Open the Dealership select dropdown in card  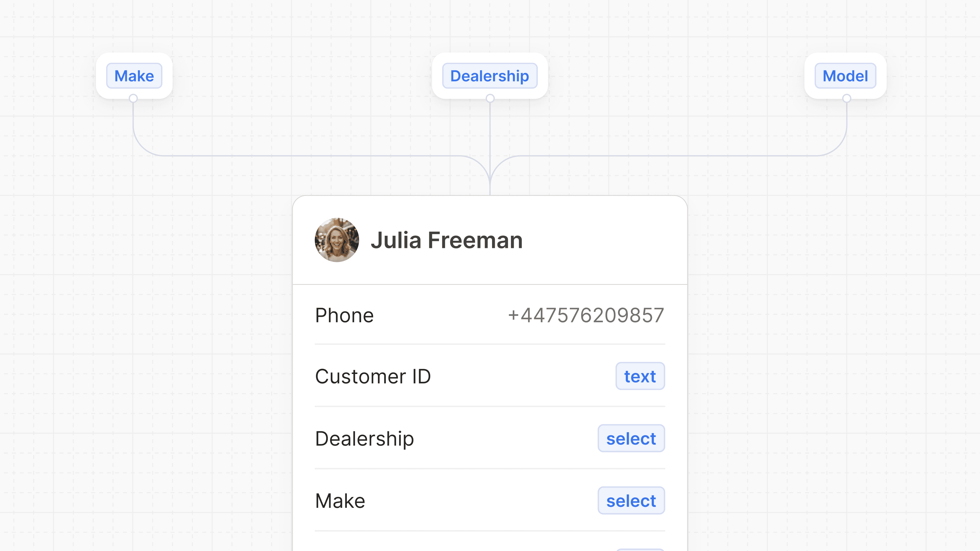631,439
